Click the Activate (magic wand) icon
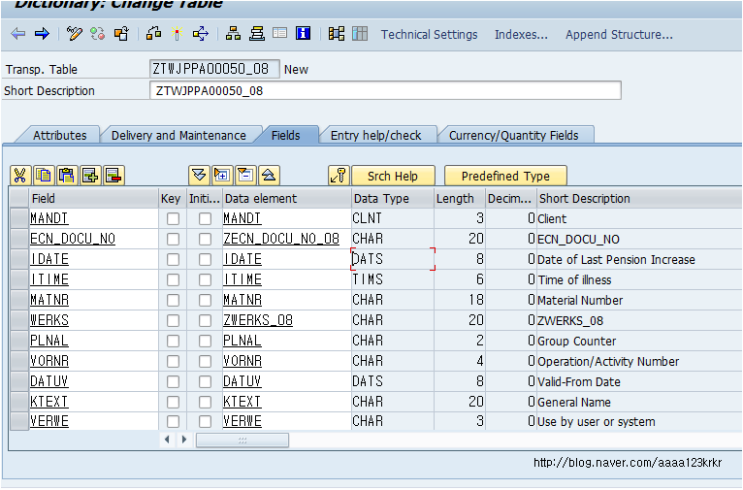Image resolution: width=743 pixels, height=490 pixels. pyautogui.click(x=177, y=34)
